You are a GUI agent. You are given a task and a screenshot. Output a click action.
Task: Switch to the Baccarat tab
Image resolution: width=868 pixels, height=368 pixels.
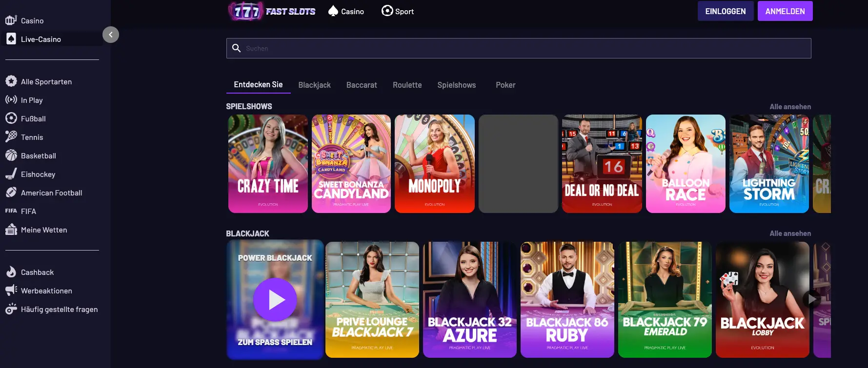(x=362, y=85)
